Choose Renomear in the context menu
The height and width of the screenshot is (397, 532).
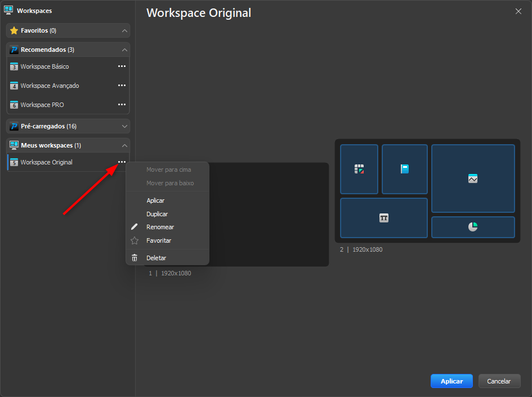pyautogui.click(x=167, y=227)
